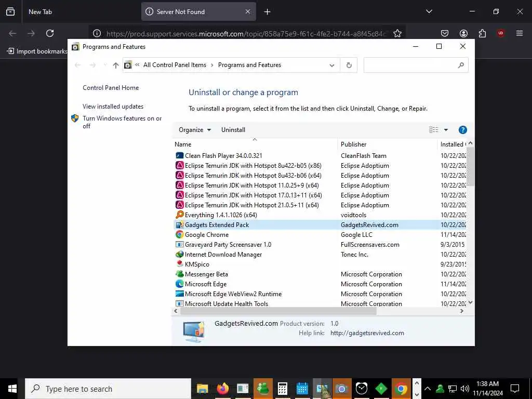Click the help question mark icon
This screenshot has width=532, height=399.
[462, 130]
